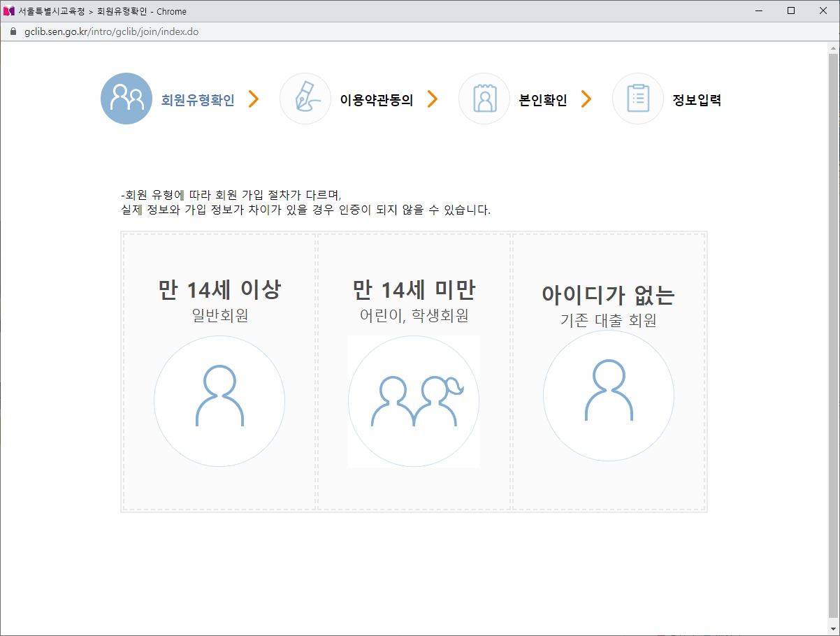Select the 이용약관동의 pen icon
Viewport: 840px width, 636px height.
pos(305,99)
